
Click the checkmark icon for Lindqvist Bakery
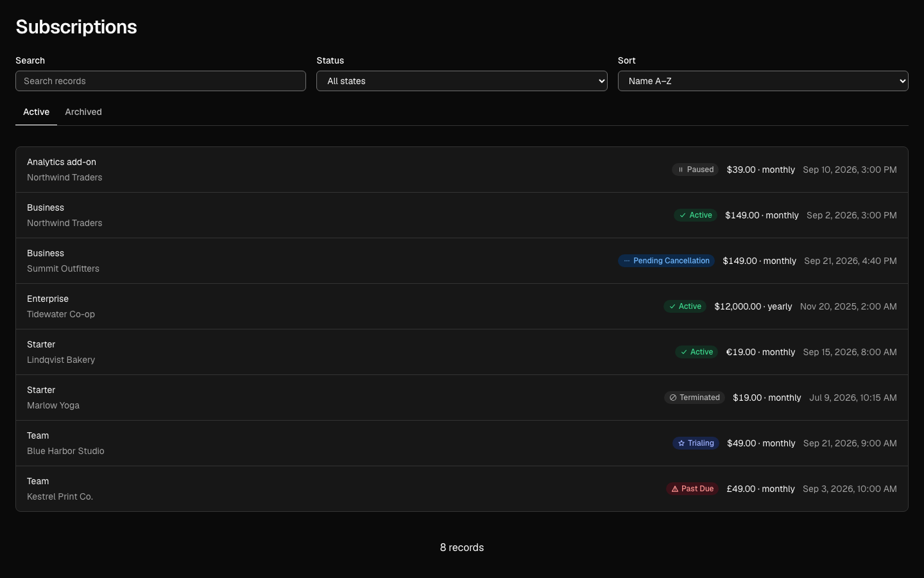684,352
